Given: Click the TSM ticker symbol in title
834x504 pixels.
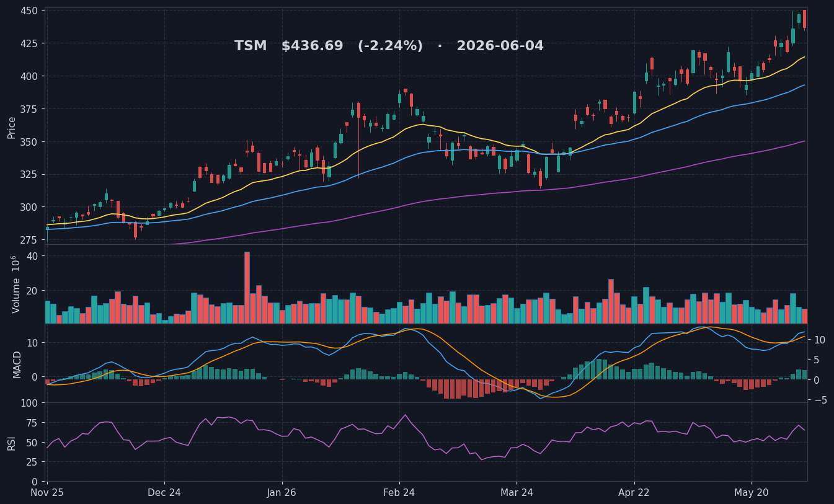Looking at the screenshot, I should click(x=251, y=46).
